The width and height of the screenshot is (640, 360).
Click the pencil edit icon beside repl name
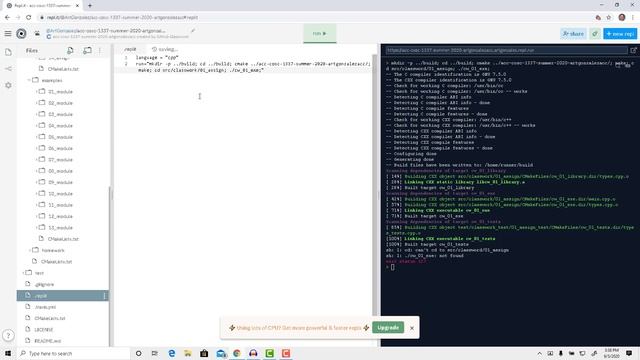pyautogui.click(x=193, y=30)
